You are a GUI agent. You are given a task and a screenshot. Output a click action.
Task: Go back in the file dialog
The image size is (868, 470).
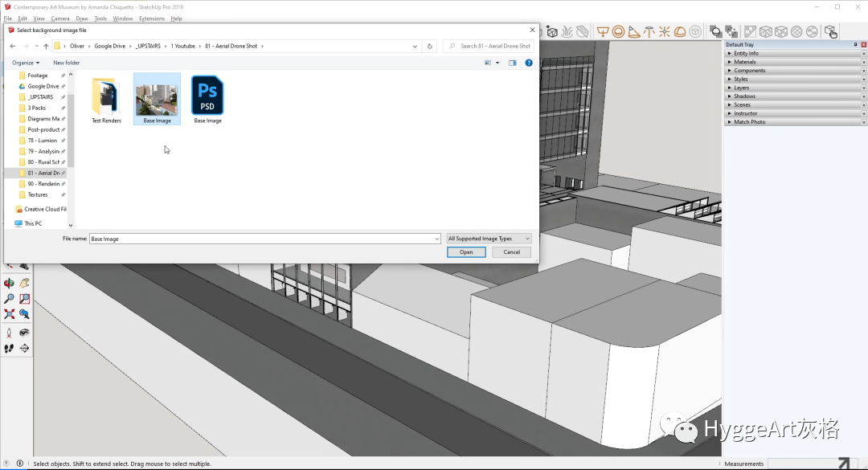[13, 46]
